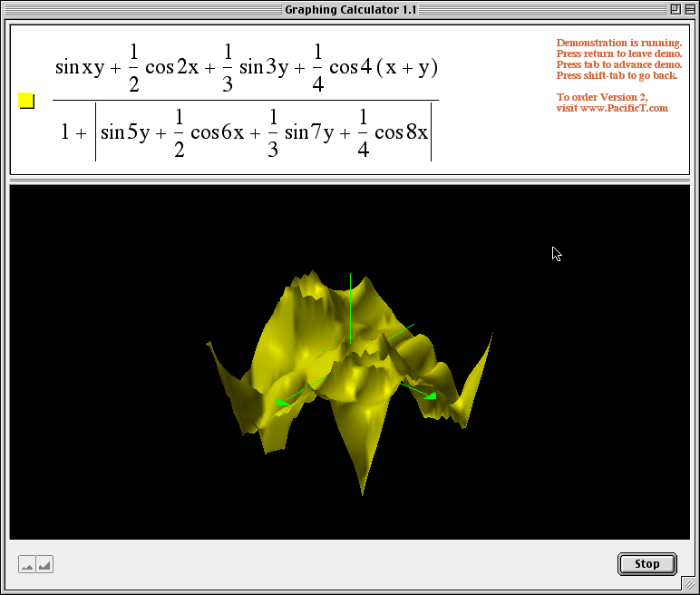Viewport: 700px width, 595px height.
Task: Click the 'Graphing Calculator 1.1' title bar
Action: tap(350, 9)
